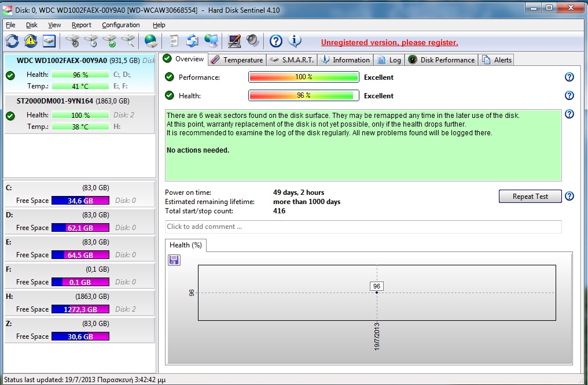Switch to the Information tab
588x385 pixels.
[346, 60]
